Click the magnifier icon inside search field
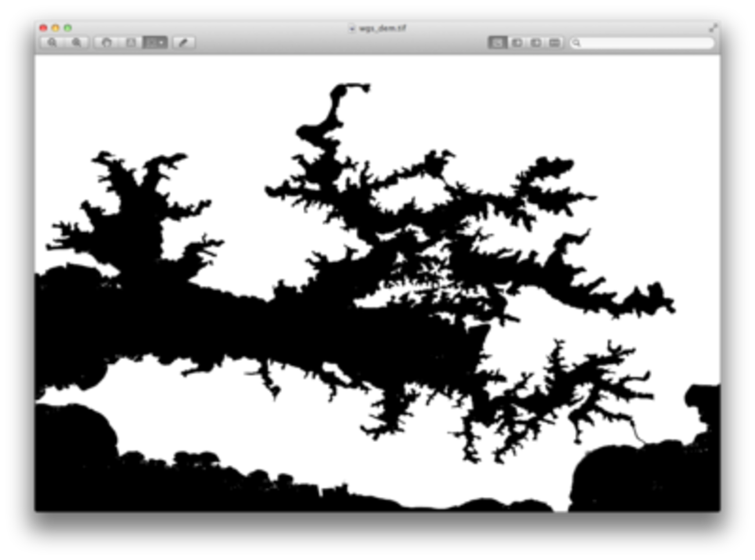755x560 pixels. click(x=576, y=42)
